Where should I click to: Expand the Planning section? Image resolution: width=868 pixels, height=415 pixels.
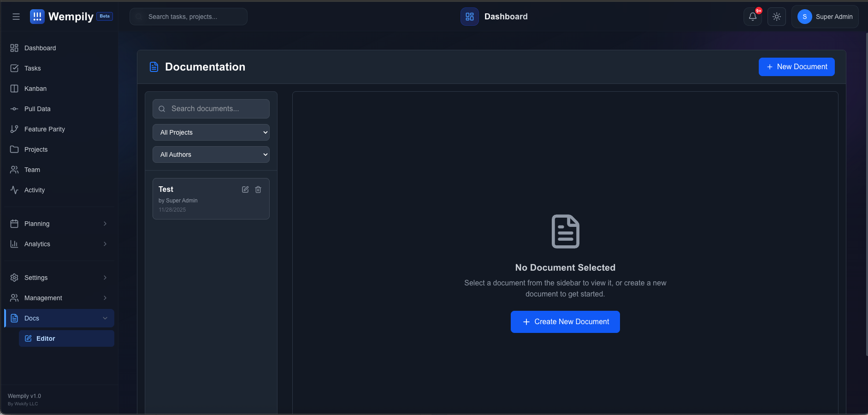tap(59, 224)
